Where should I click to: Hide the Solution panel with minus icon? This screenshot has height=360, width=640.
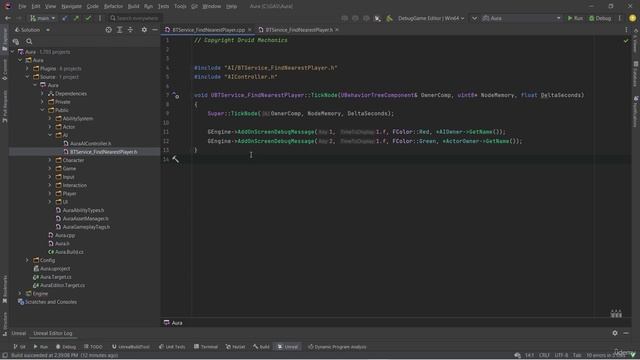coord(155,30)
